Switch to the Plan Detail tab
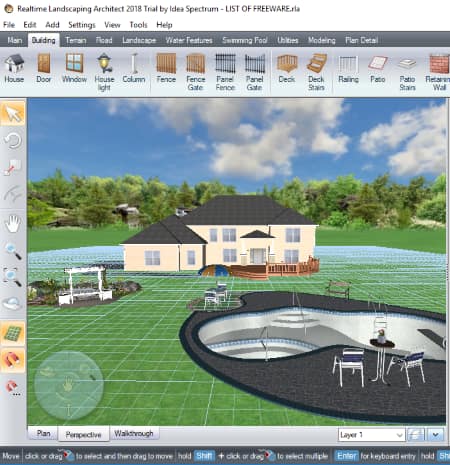The image size is (450, 465). pos(361,40)
